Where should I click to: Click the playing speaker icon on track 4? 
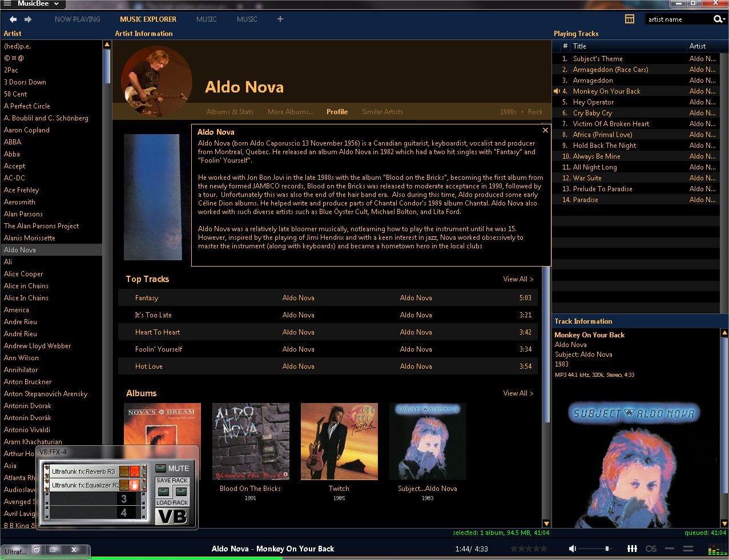tap(557, 91)
